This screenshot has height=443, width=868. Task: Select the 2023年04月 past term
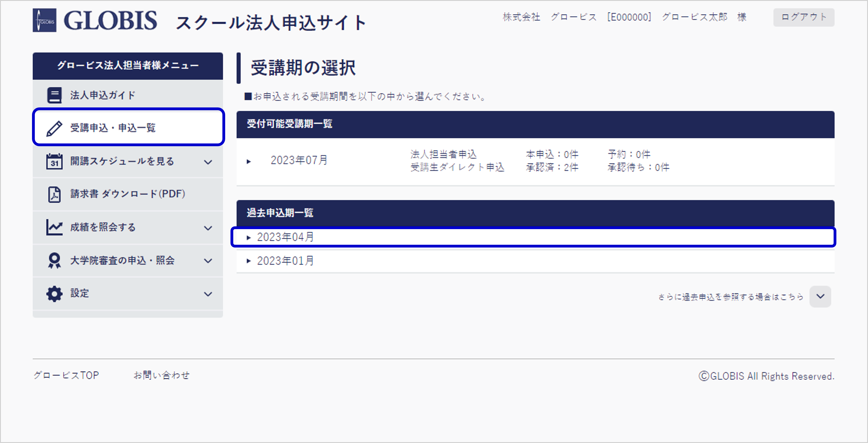point(285,237)
